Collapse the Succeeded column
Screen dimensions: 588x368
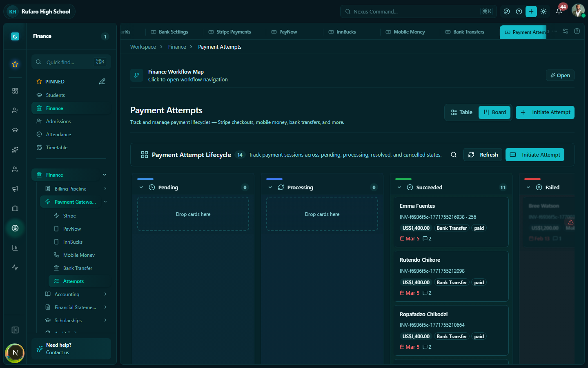coord(399,187)
